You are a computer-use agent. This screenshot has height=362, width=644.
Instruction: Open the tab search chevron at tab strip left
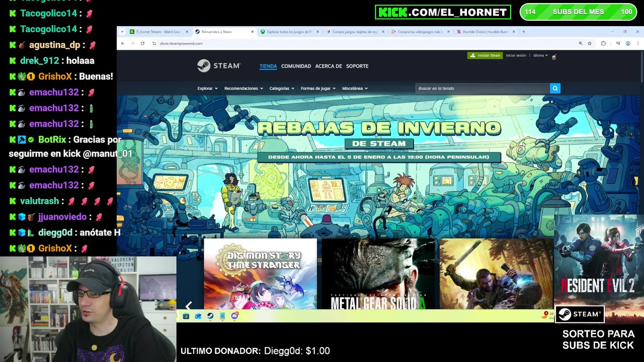tap(122, 32)
